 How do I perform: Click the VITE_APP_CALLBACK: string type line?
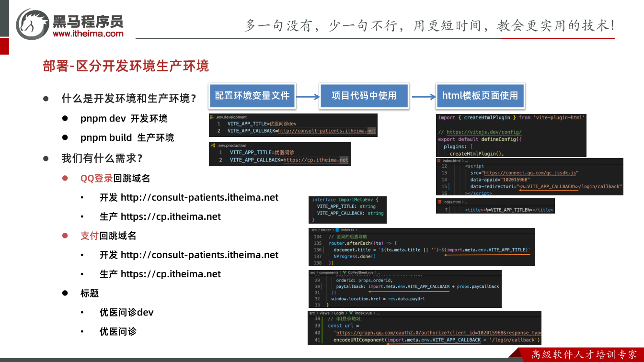tap(350, 213)
